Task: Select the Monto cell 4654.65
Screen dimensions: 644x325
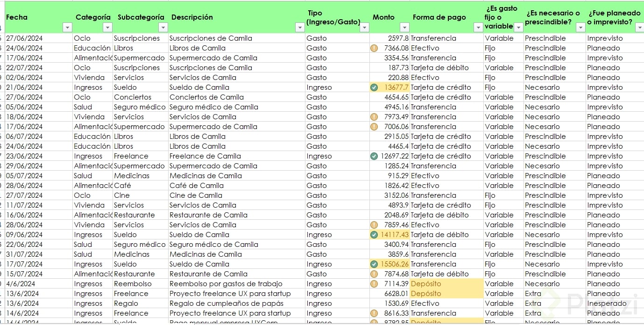Action: 389,97
